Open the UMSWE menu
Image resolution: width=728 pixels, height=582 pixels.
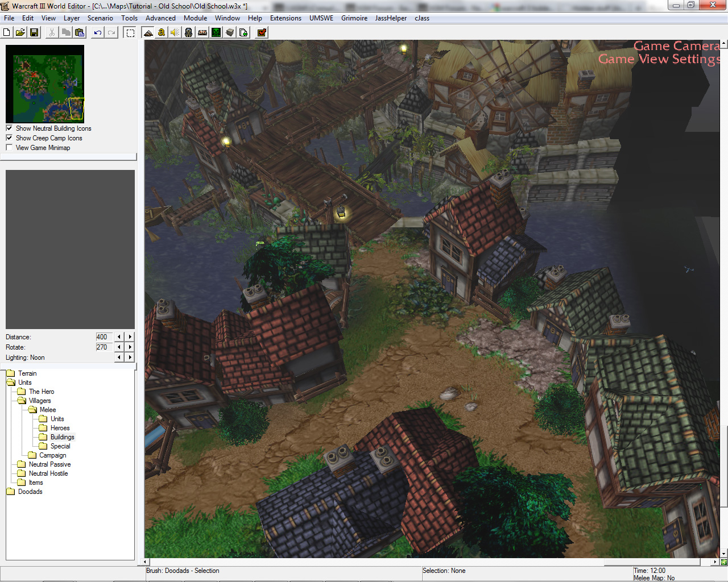point(321,18)
